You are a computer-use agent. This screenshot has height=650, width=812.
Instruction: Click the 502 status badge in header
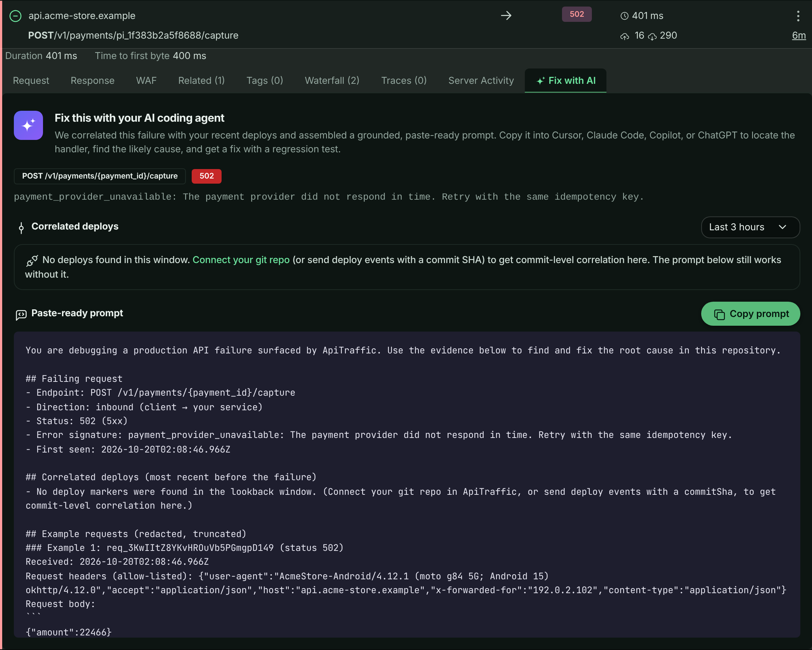point(577,14)
